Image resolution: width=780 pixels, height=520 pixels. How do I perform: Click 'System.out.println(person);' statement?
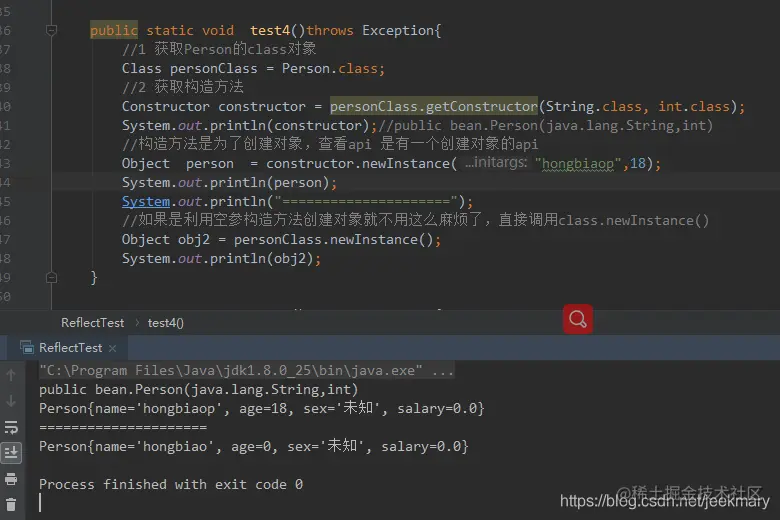click(229, 183)
